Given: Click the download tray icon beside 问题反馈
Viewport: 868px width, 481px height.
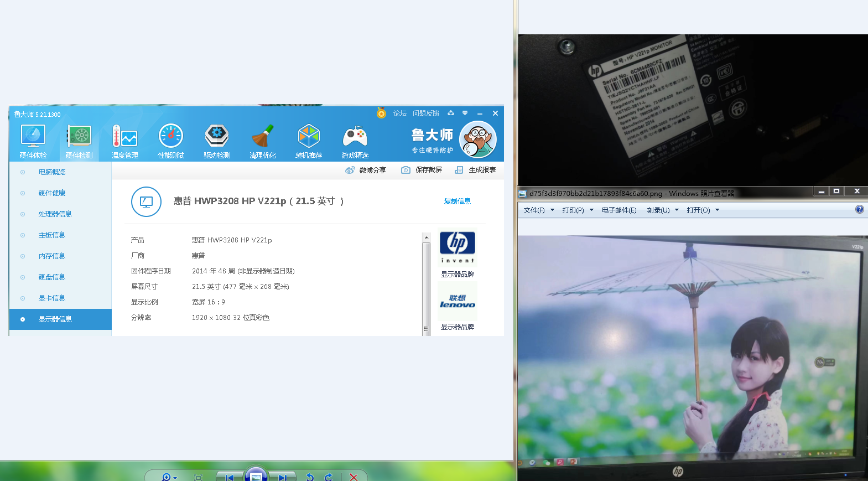Looking at the screenshot, I should pyautogui.click(x=451, y=113).
